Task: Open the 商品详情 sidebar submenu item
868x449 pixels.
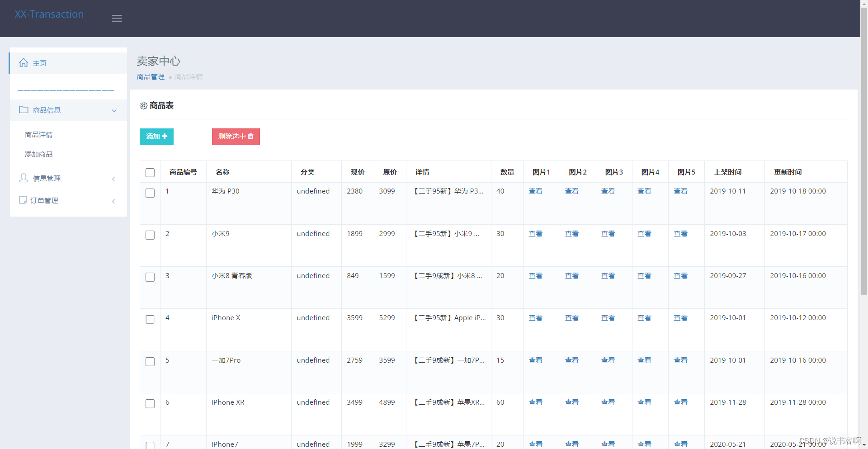Action: (x=39, y=135)
